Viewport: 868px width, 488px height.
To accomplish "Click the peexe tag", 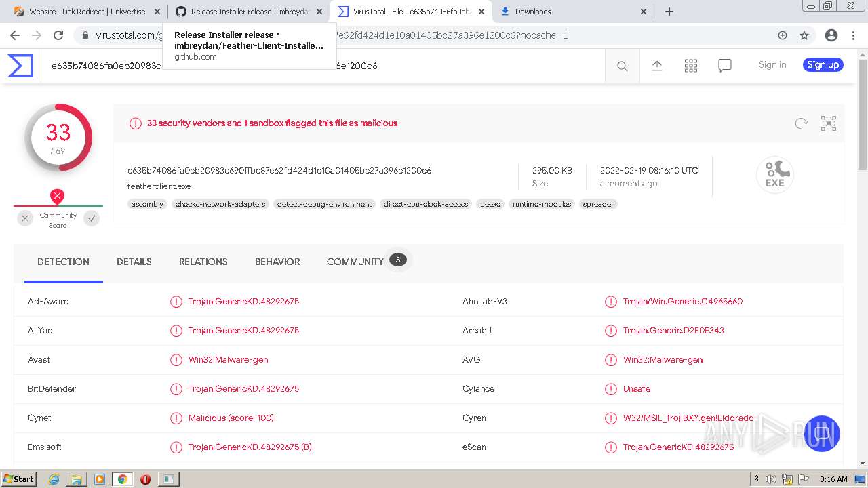I will click(x=490, y=204).
